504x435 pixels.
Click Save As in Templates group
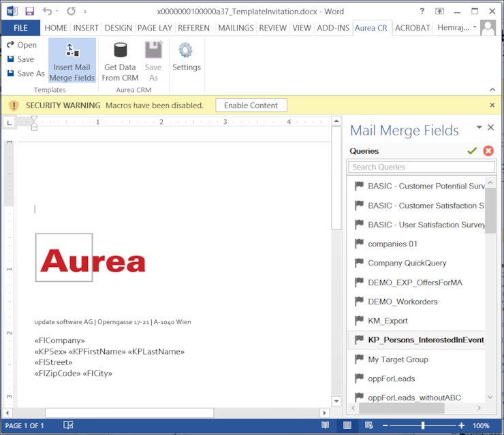(26, 74)
